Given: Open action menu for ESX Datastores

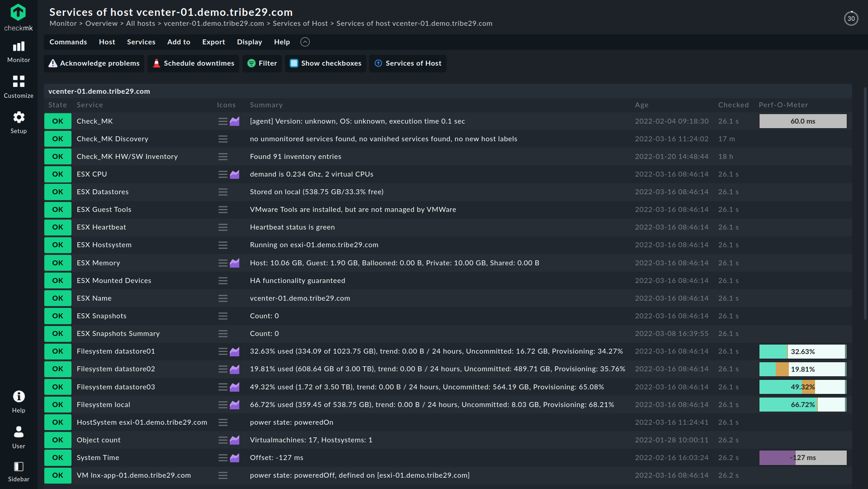Looking at the screenshot, I should [x=223, y=192].
